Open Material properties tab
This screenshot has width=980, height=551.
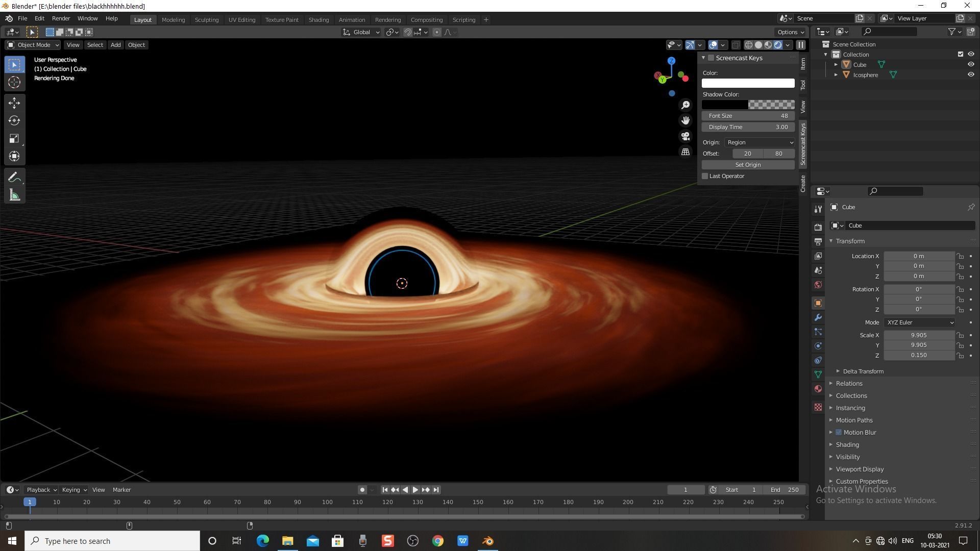click(x=818, y=389)
